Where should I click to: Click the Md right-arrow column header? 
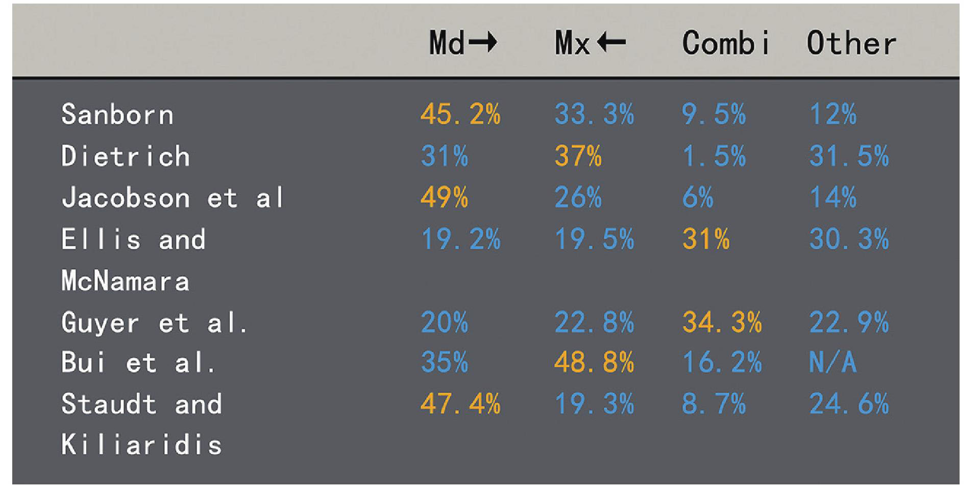click(x=463, y=42)
